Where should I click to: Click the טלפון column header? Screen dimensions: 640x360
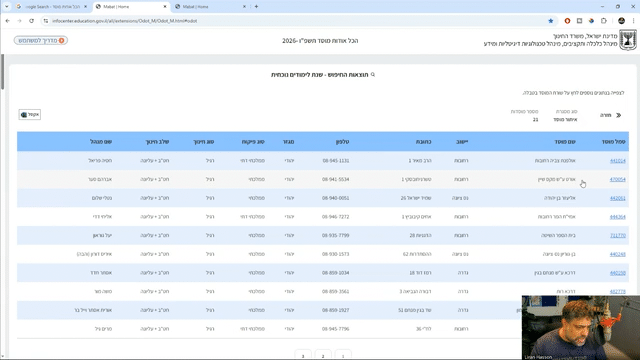point(342,142)
